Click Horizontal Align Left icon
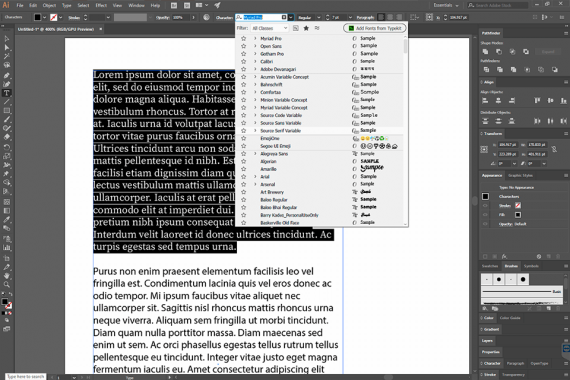 485,101
